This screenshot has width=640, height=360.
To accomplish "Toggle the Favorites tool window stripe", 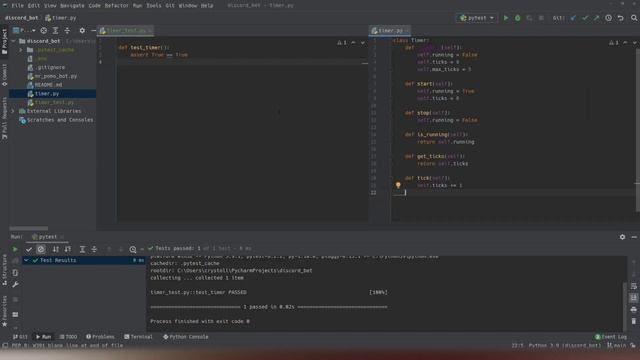I will click(4, 311).
